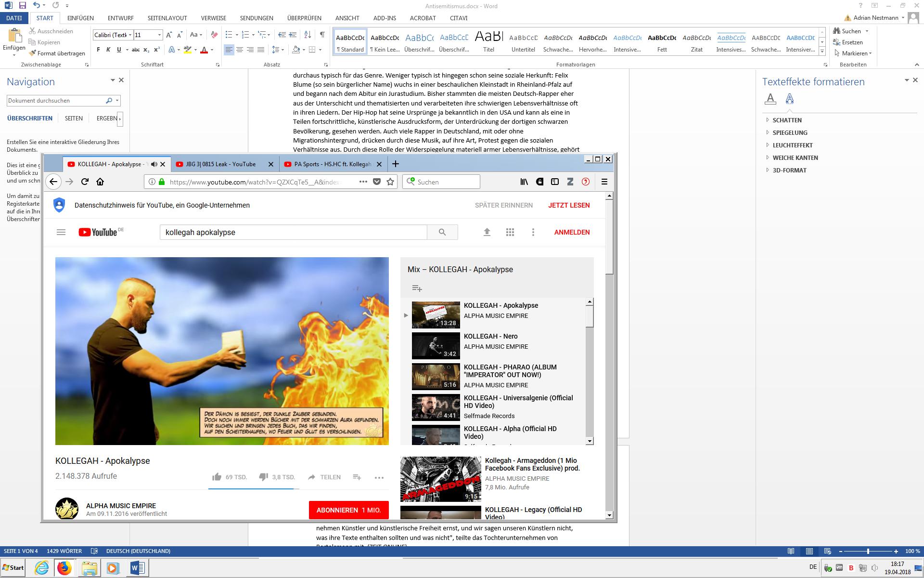Click the Format übertragen painter
Screen dimensions: 924x578
[x=57, y=53]
